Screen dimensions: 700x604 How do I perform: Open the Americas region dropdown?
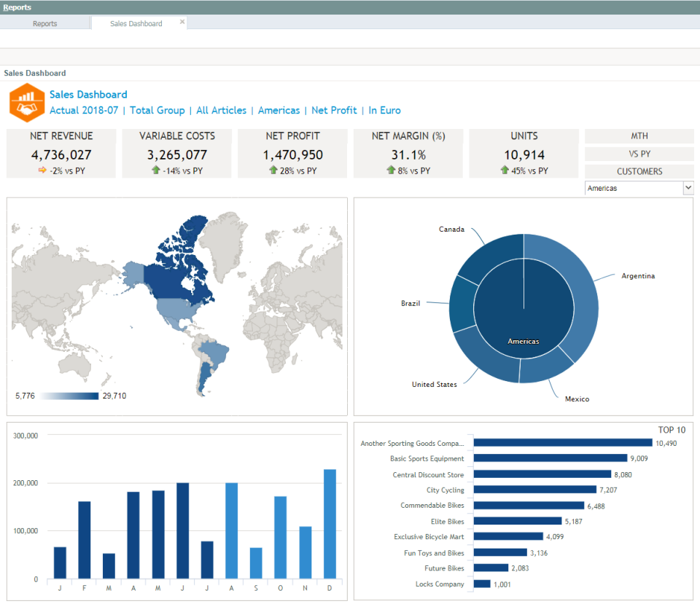click(x=688, y=188)
